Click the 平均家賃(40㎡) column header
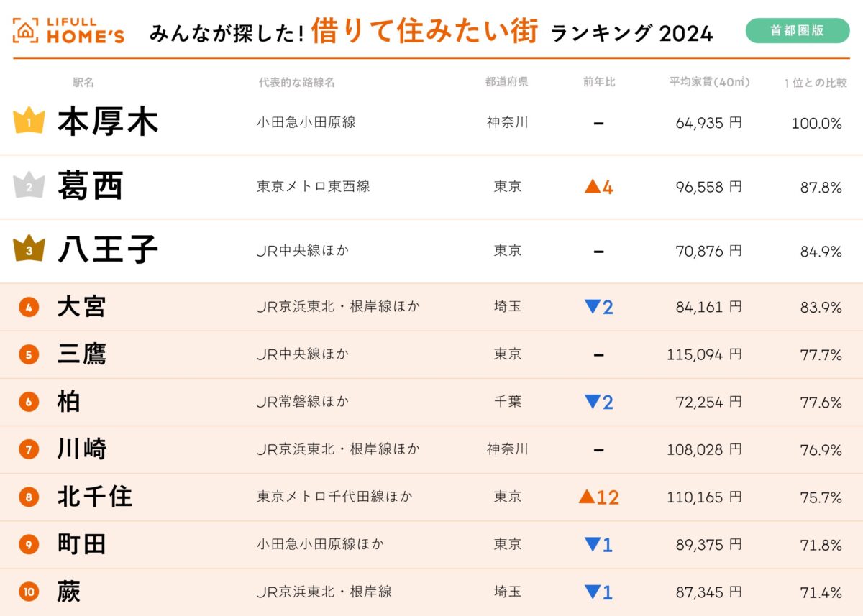The width and height of the screenshot is (863, 616). click(709, 83)
